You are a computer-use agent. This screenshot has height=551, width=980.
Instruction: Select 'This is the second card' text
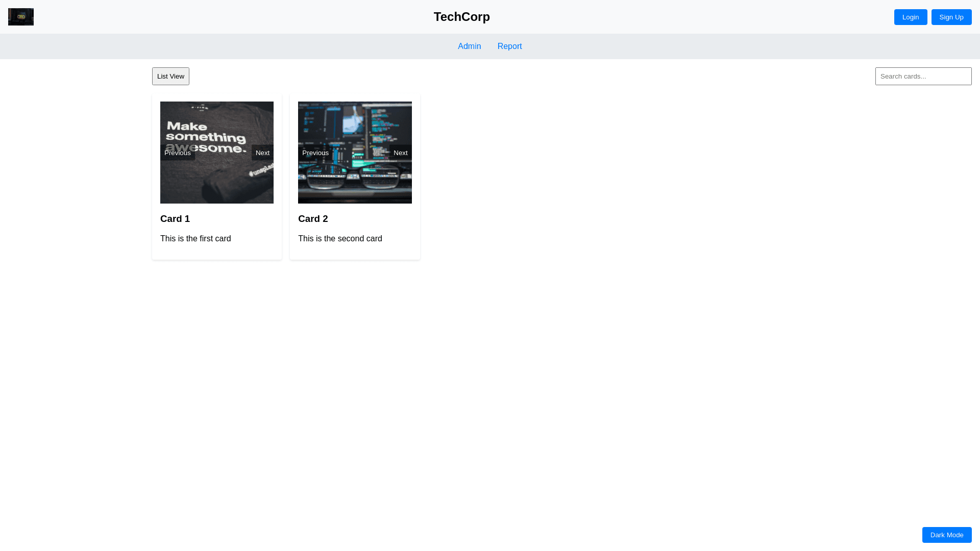click(x=340, y=239)
